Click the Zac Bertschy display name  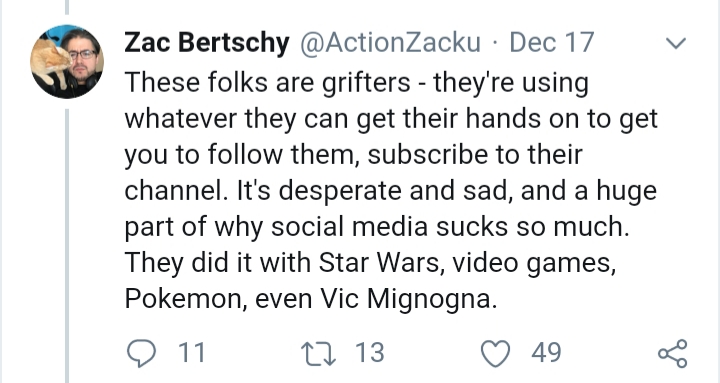point(207,42)
